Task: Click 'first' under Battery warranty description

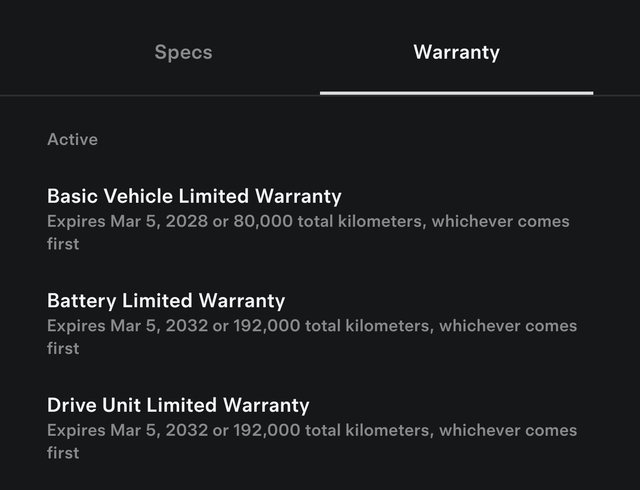Action: pos(63,349)
